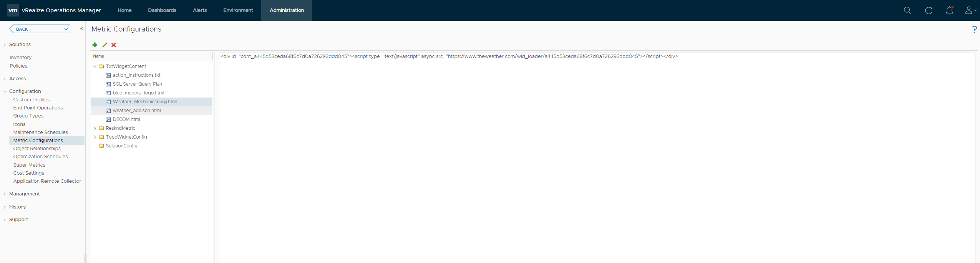Open the notifications bell icon
This screenshot has height=263, width=980.
(949, 10)
